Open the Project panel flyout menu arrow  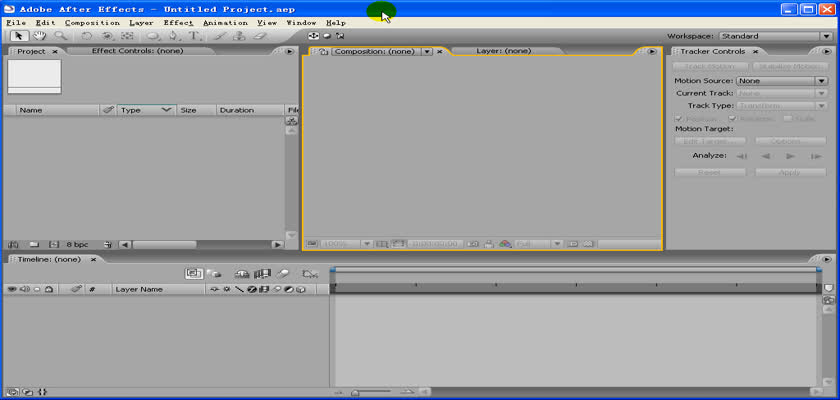(289, 51)
